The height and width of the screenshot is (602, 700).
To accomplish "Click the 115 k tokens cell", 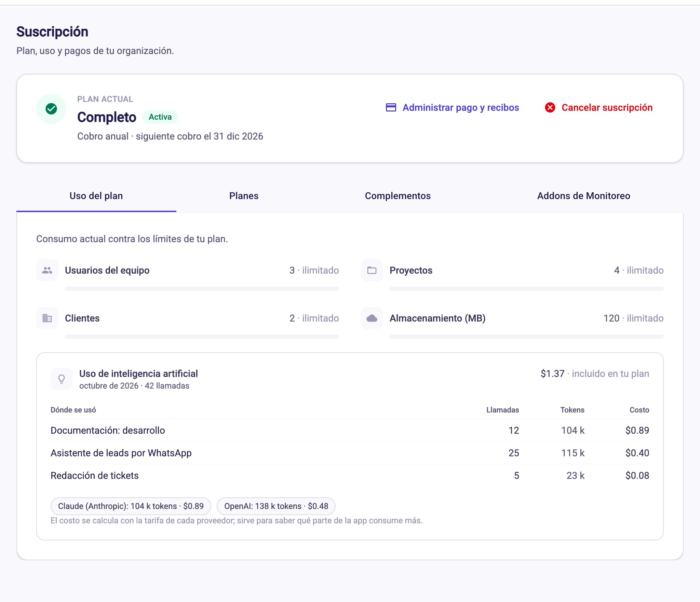I will [x=573, y=453].
